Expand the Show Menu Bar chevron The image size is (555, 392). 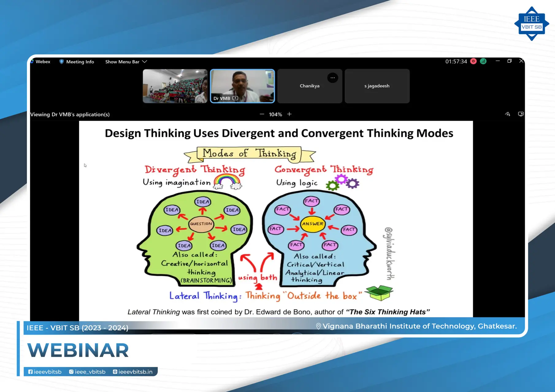145,62
